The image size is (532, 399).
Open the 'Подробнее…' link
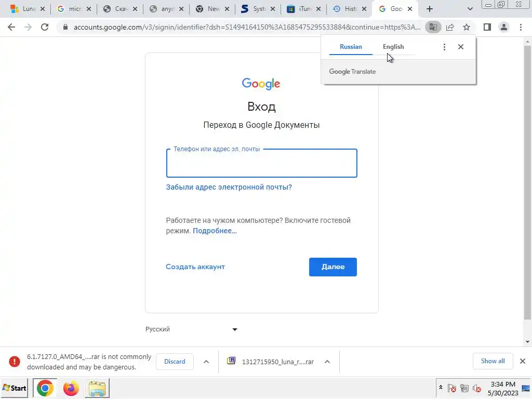[215, 231]
